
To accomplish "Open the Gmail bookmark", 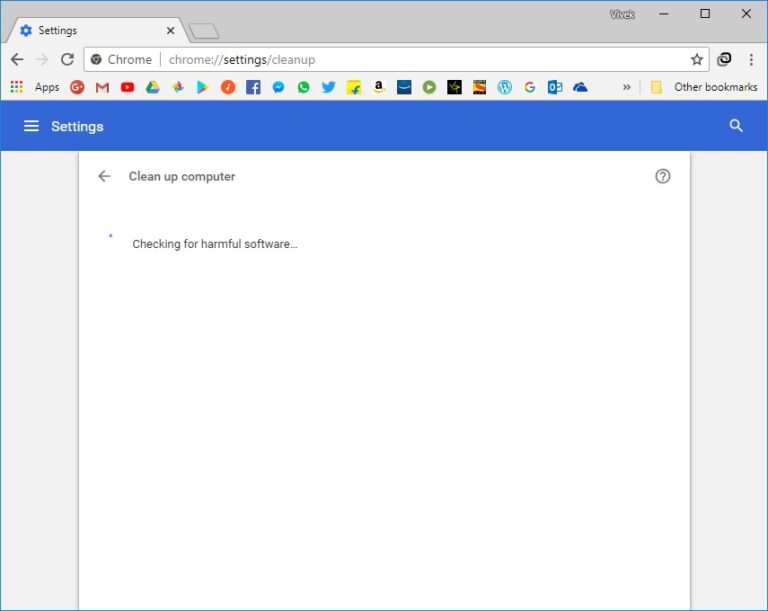I will pyautogui.click(x=102, y=87).
